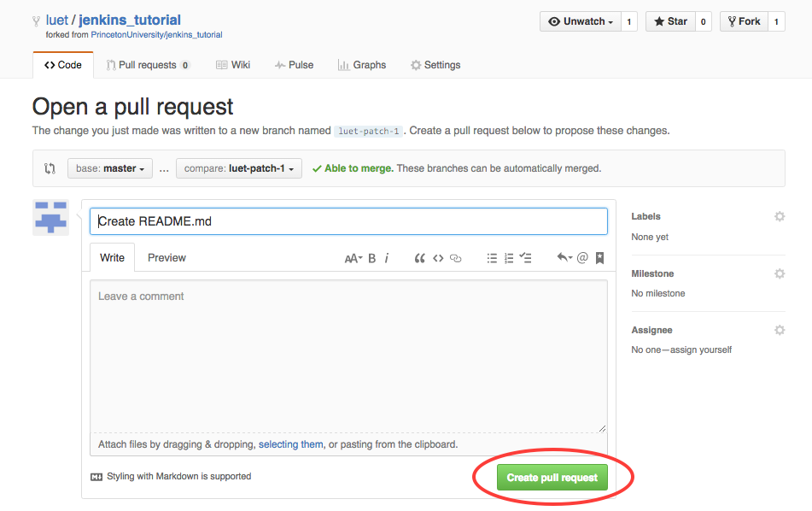Click the branch compare switch icon
This screenshot has width=812, height=511.
coord(50,168)
